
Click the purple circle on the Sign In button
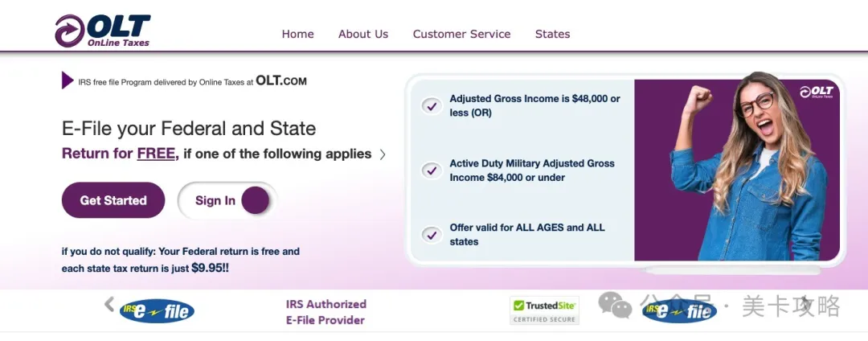click(255, 200)
